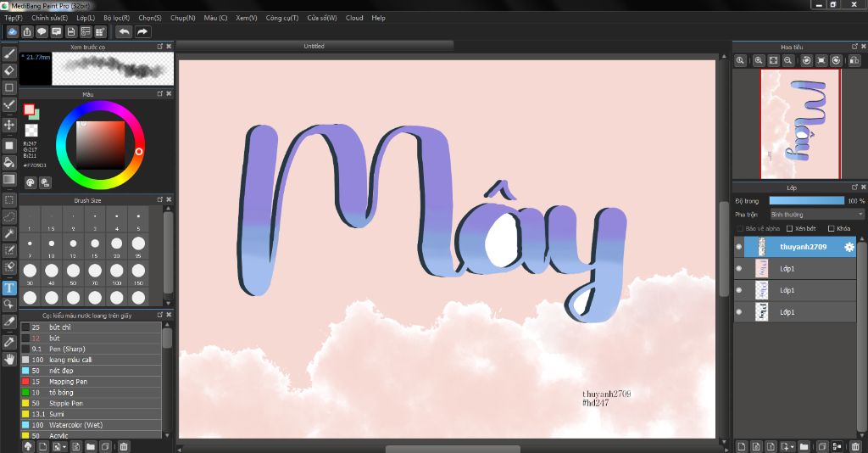
Task: Select the Magic Wand tool
Action: [x=8, y=233]
